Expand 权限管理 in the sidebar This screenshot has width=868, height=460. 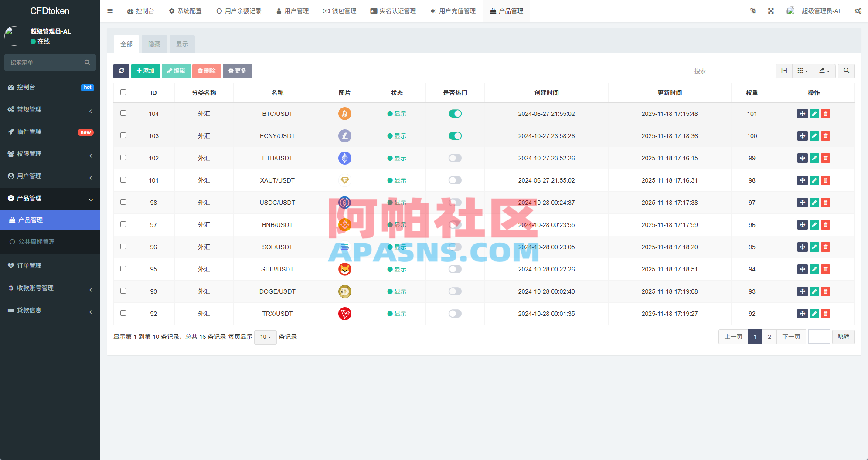[50, 154]
